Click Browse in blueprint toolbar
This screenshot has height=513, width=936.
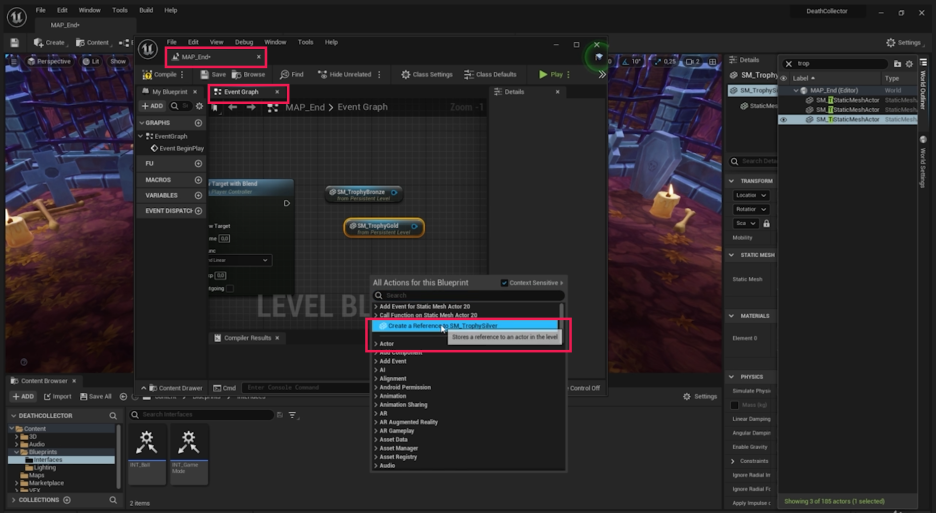pyautogui.click(x=248, y=75)
